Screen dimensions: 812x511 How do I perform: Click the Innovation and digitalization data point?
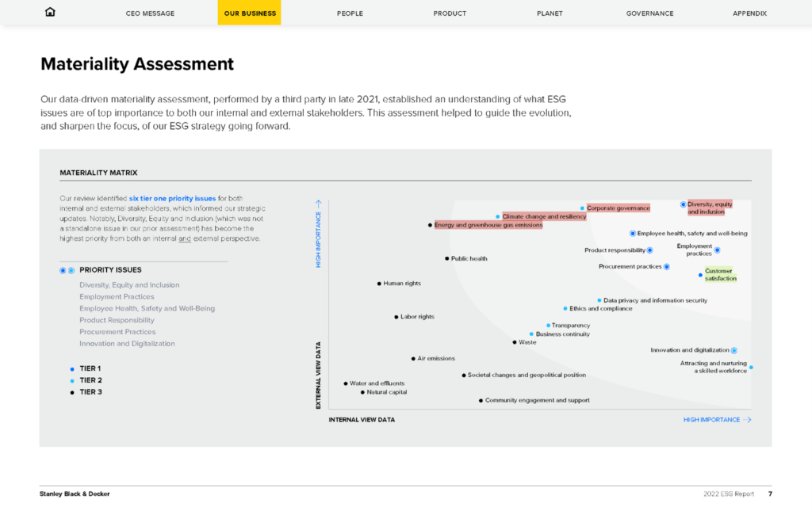pos(734,350)
